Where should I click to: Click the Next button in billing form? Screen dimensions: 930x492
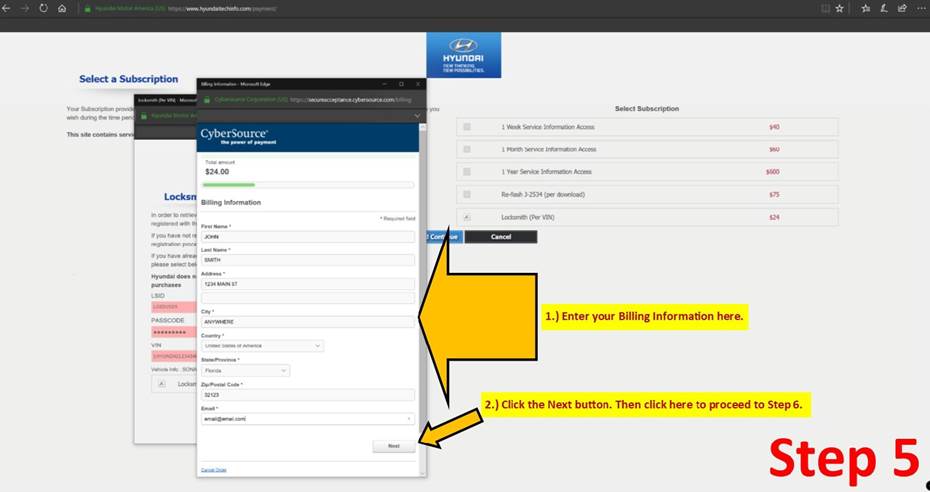pyautogui.click(x=394, y=446)
